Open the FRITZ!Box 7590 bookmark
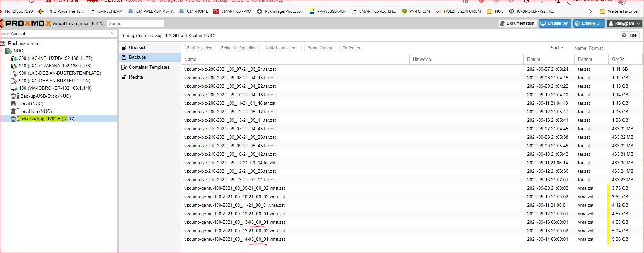Viewport: 644px width, 253px height. click(x=17, y=11)
